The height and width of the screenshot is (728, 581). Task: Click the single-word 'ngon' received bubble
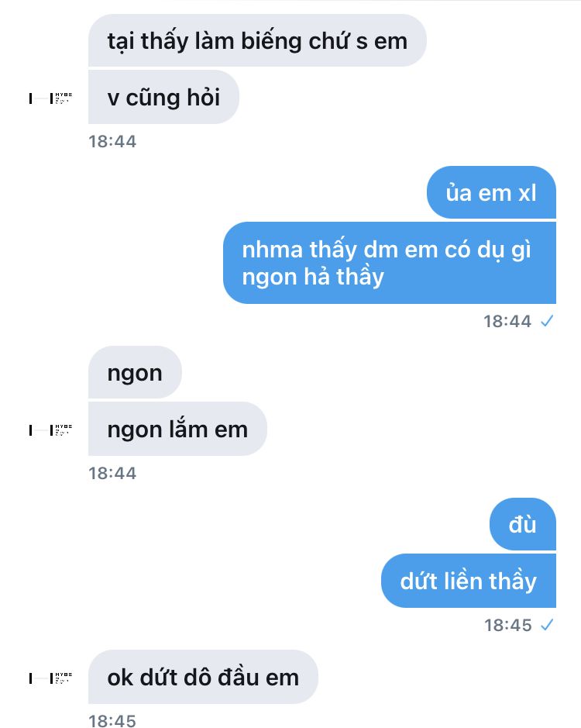coord(135,372)
